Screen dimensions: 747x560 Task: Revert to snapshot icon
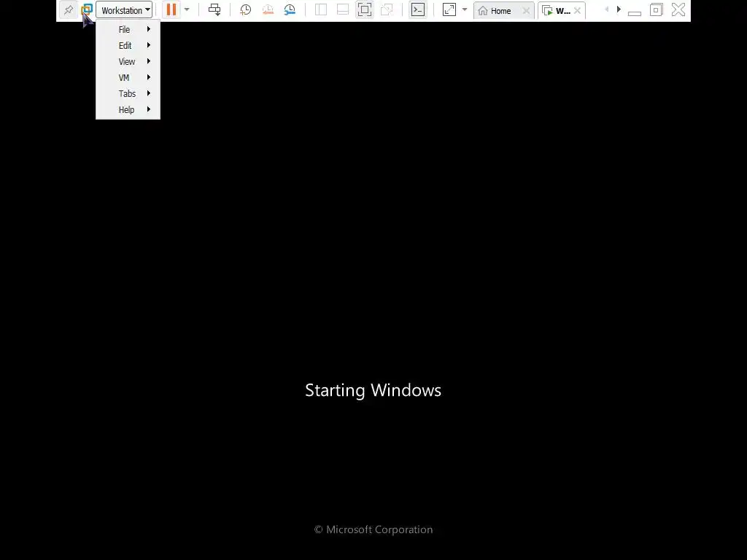tap(268, 9)
